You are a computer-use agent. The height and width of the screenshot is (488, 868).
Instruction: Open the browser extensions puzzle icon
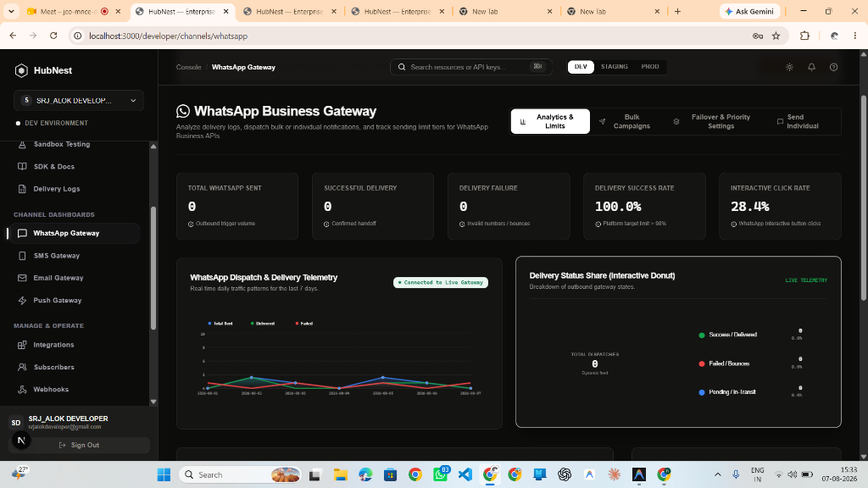[x=805, y=36]
